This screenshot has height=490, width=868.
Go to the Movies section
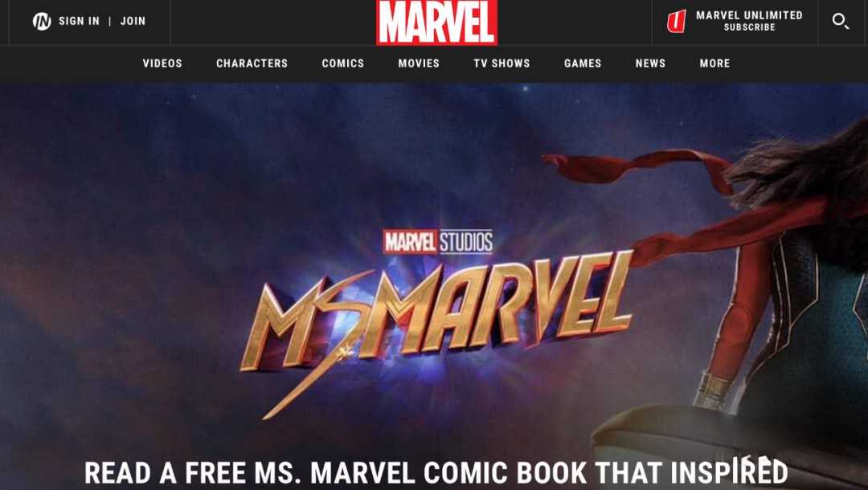pyautogui.click(x=419, y=63)
